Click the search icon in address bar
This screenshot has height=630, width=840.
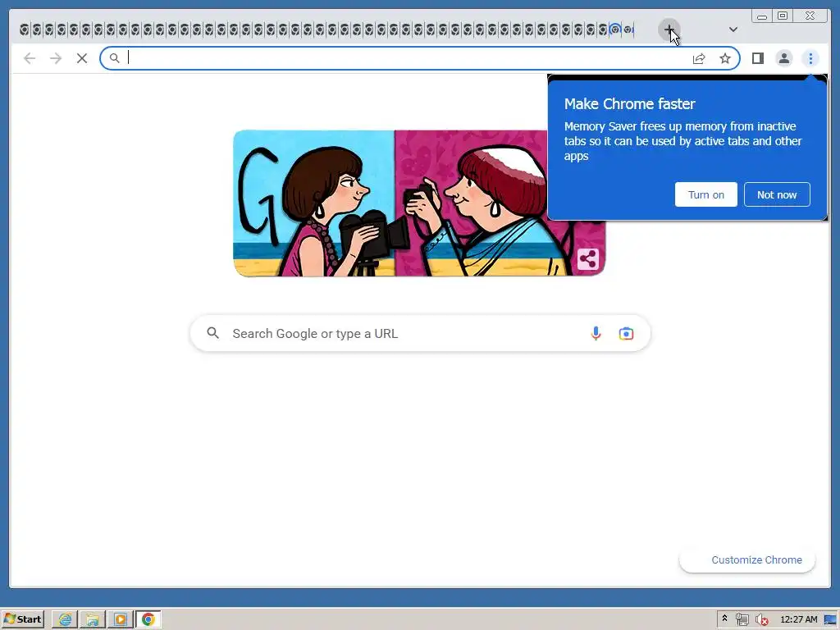click(114, 58)
